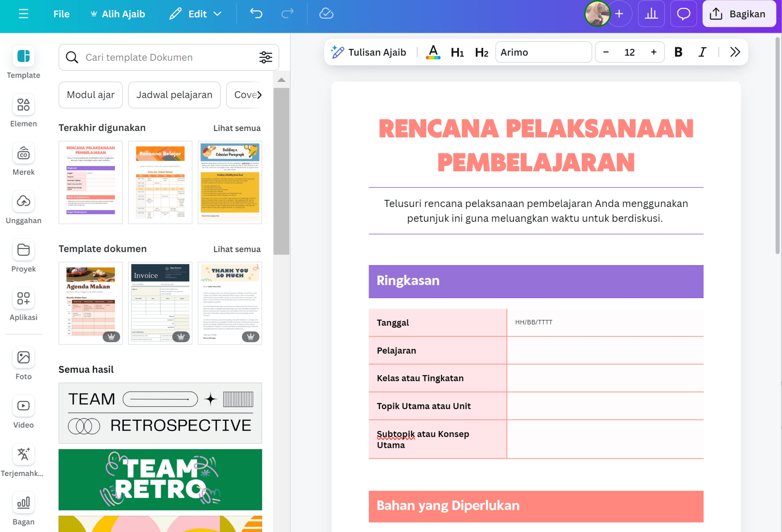Click the font size value 12
Screen dimensions: 782x532
point(629,52)
